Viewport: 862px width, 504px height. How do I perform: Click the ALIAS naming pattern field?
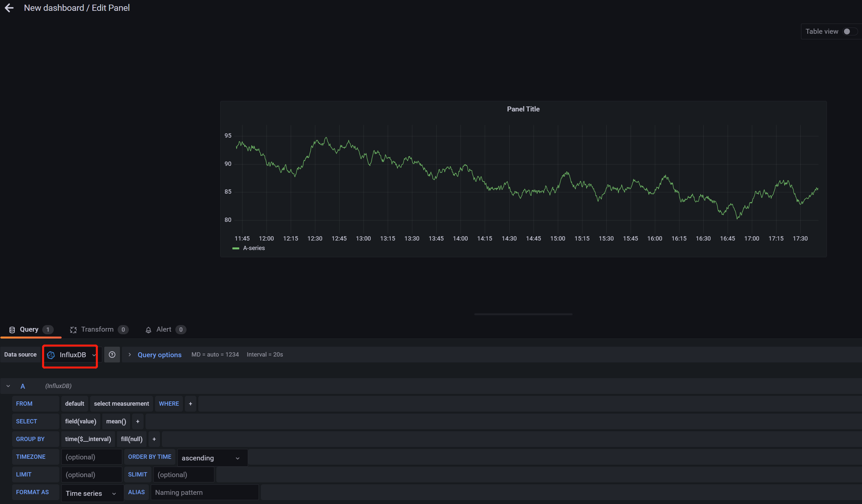tap(205, 493)
